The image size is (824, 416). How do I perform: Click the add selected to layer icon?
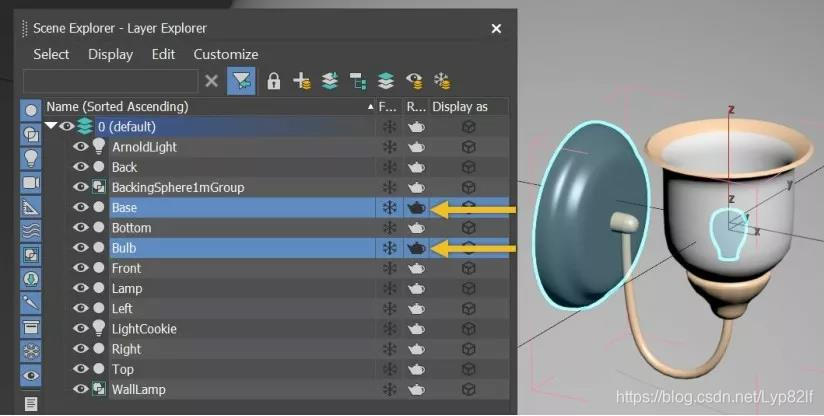pos(329,81)
